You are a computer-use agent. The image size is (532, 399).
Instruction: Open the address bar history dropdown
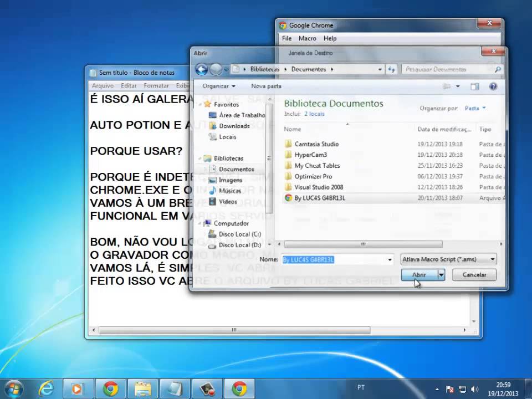click(x=380, y=70)
